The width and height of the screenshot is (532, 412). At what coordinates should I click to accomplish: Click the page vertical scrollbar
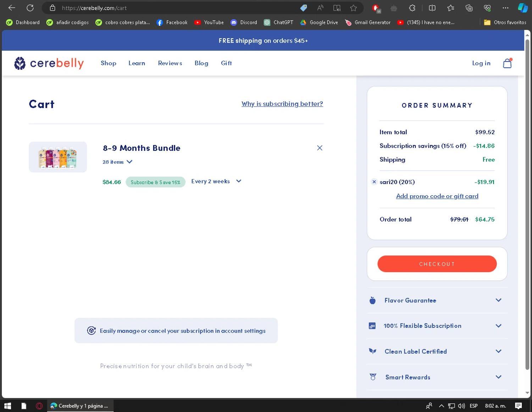pyautogui.click(x=527, y=204)
